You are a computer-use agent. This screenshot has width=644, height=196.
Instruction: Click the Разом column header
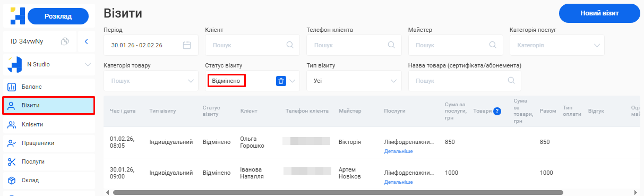pyautogui.click(x=548, y=111)
